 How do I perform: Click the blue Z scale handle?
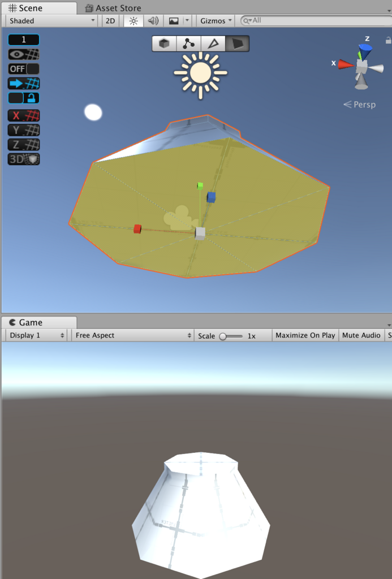[x=211, y=197]
